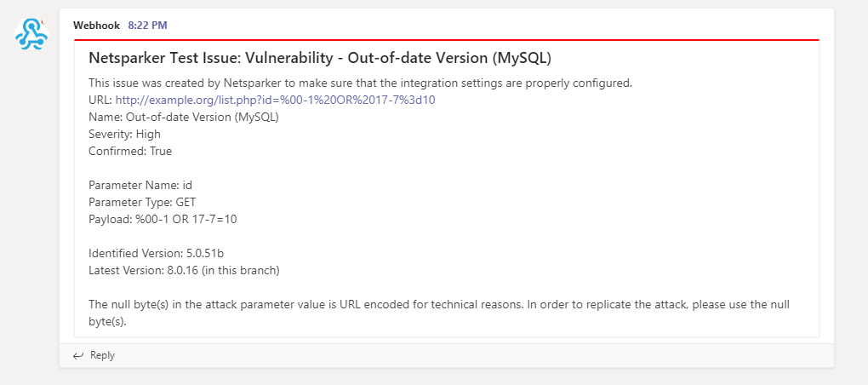Click the Severity: High line

pos(124,134)
